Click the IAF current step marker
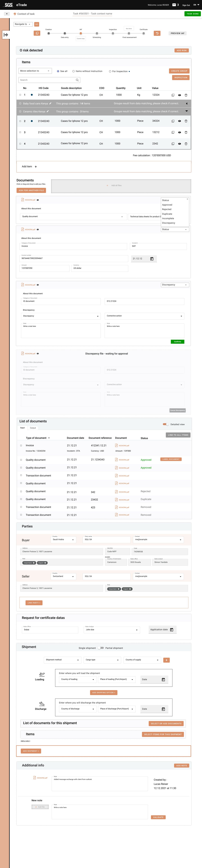The width and height of the screenshot is (202, 868). point(81,33)
